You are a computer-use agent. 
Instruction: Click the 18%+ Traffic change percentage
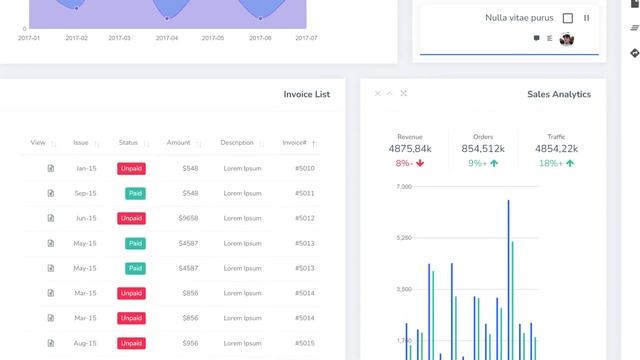(x=551, y=163)
